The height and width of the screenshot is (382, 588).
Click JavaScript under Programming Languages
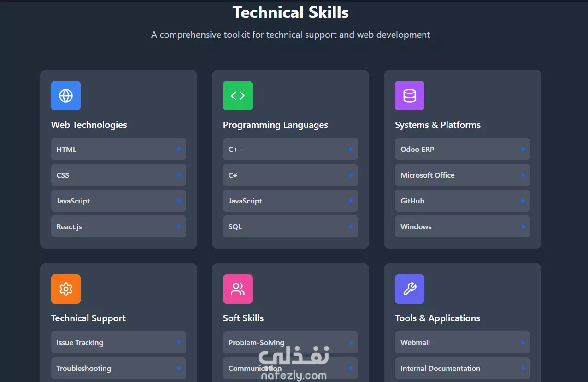point(290,201)
